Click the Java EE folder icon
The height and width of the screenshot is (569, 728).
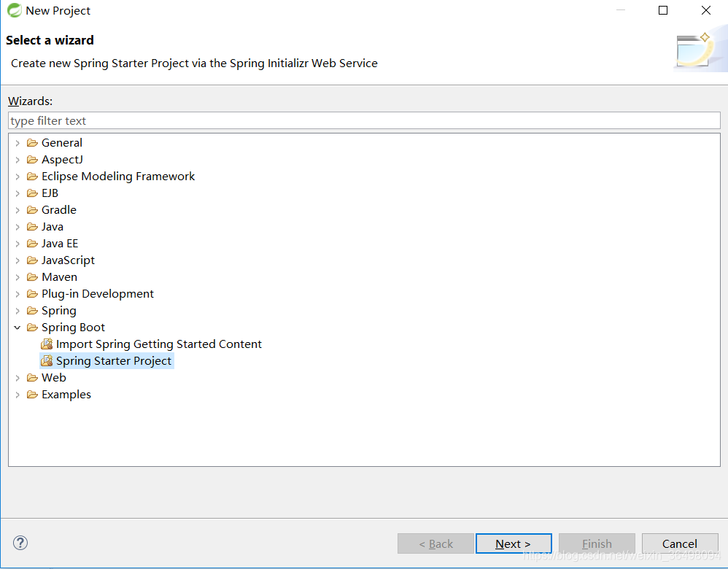coord(32,244)
